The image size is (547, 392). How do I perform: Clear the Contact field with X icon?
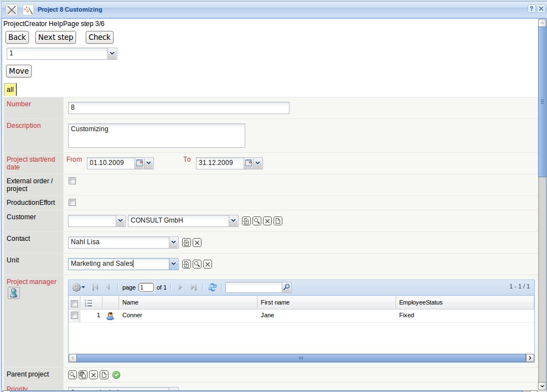[x=197, y=243]
